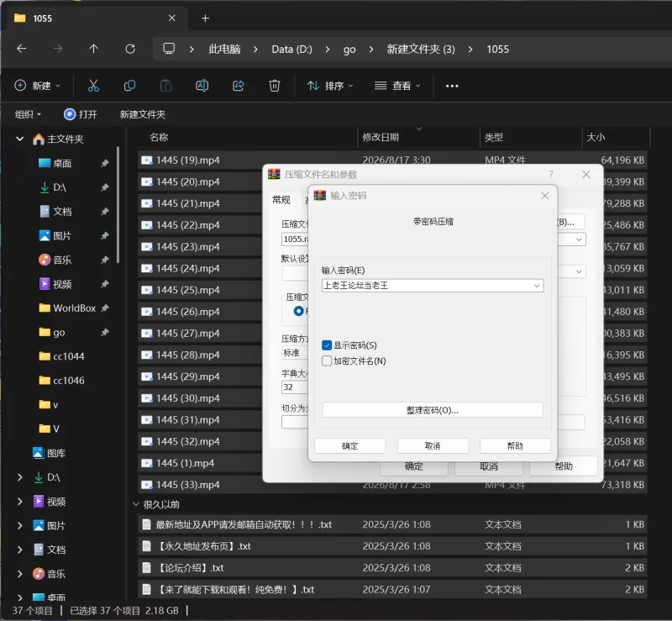This screenshot has height=621, width=672.
Task: Click Data (D:) breadcrumb segment
Action: pos(291,49)
